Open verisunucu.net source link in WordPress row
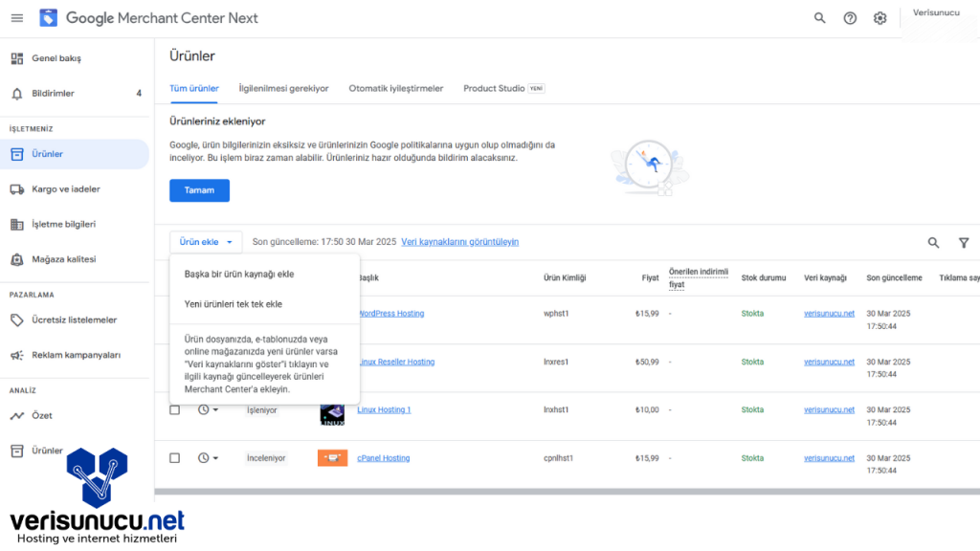Viewport: 980px width, 551px height. coord(829,314)
